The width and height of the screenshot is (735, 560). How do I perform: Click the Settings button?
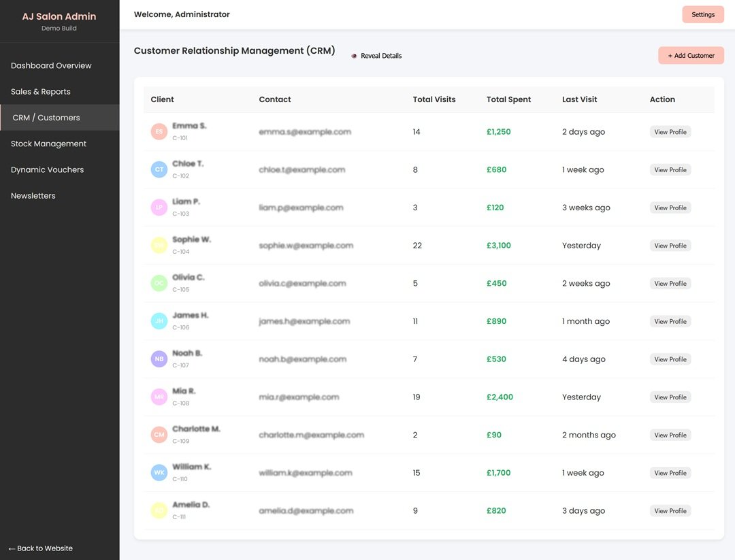[x=702, y=14]
